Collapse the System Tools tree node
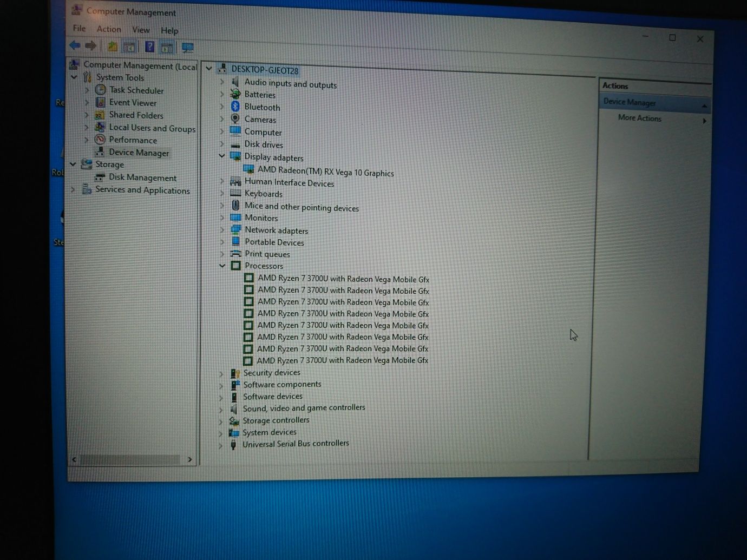This screenshot has height=560, width=747. click(x=74, y=77)
